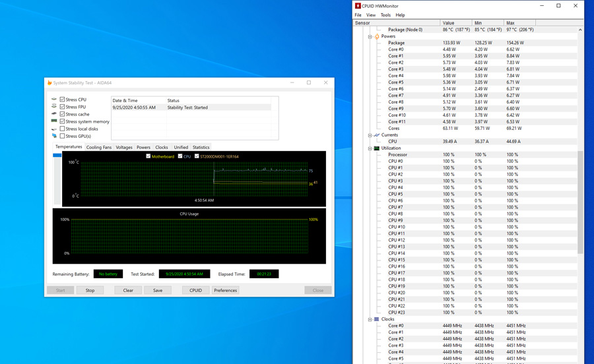Collapse the Clocks tree node
The image size is (594, 364).
point(370,319)
